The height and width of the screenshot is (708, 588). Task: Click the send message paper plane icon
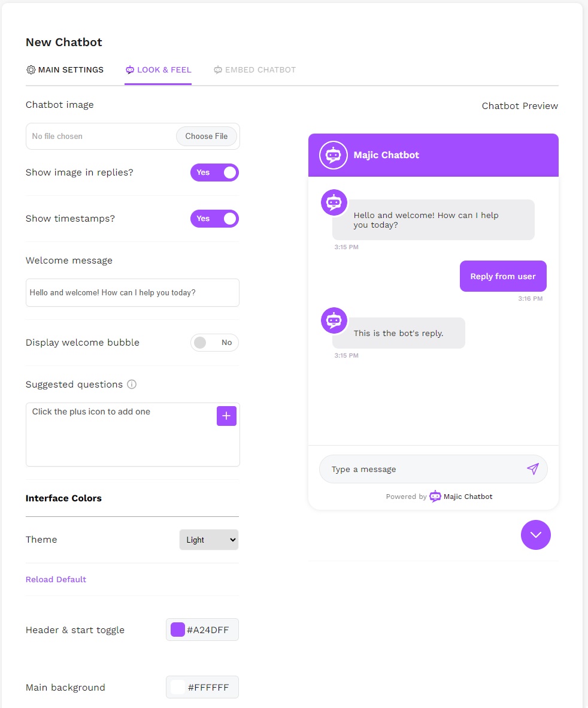(x=533, y=469)
